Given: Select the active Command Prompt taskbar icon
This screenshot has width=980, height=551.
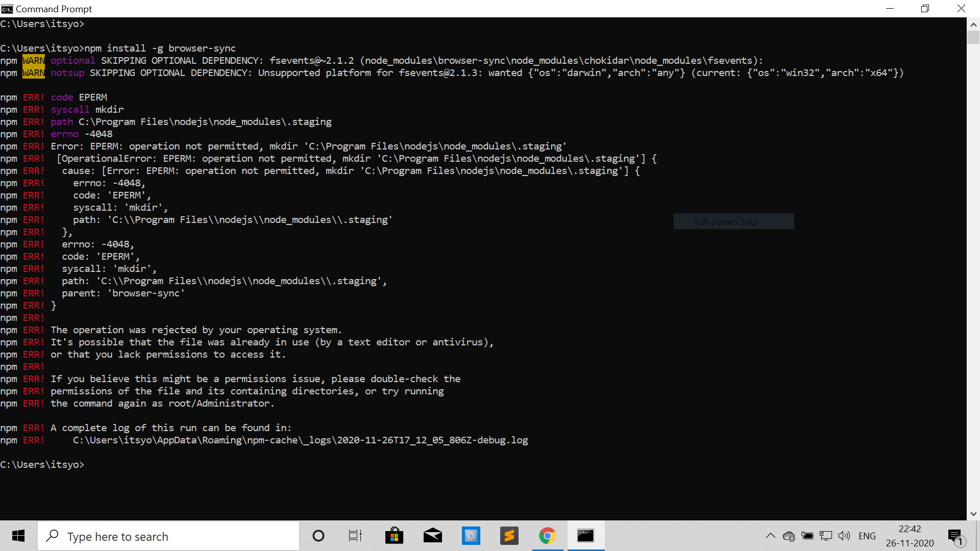Looking at the screenshot, I should click(x=586, y=536).
